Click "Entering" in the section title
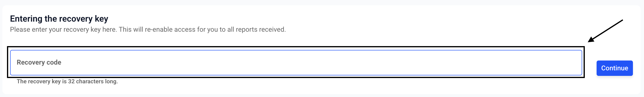644x97 pixels. tap(26, 19)
